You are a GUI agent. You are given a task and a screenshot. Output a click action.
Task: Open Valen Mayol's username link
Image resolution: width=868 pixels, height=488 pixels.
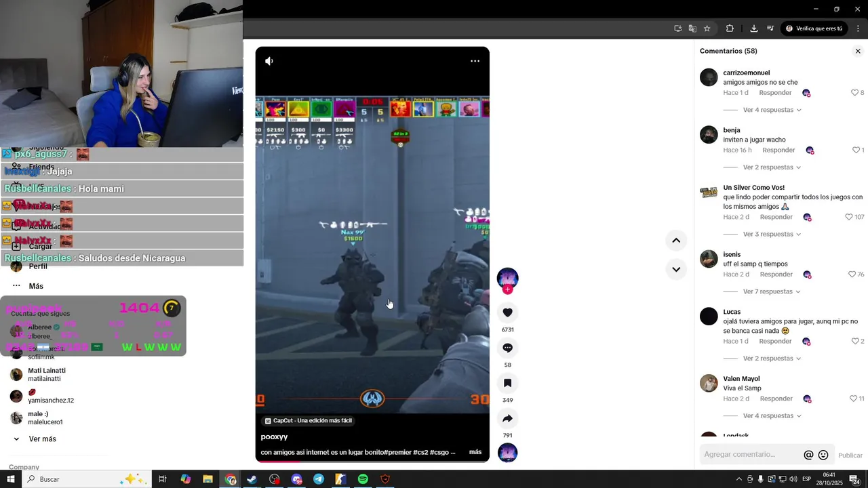[741, 379]
